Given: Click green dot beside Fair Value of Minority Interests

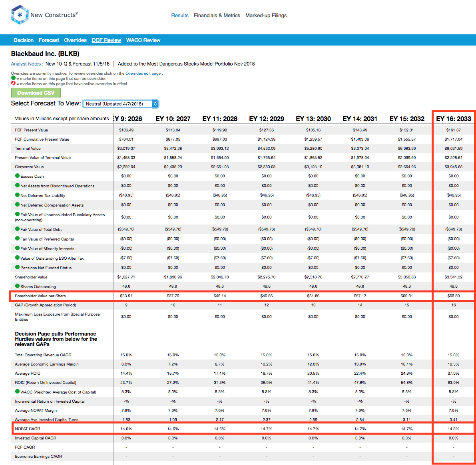Looking at the screenshot, I should tap(17, 248).
